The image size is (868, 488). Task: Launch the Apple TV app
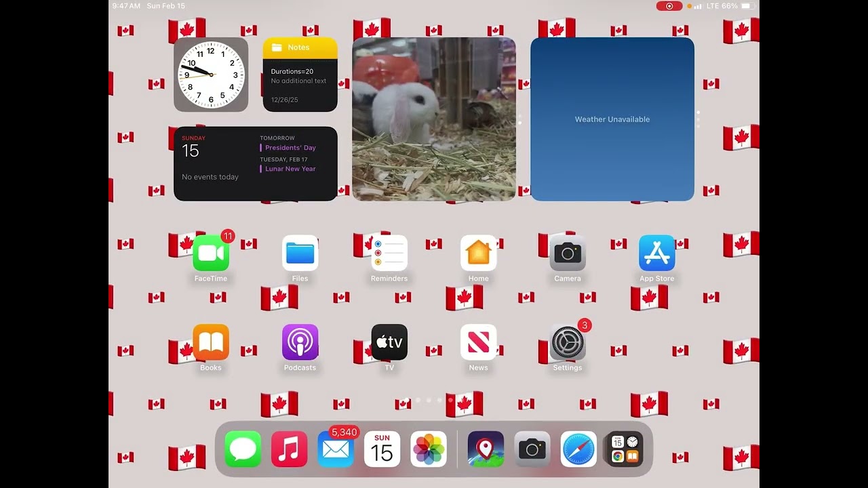click(389, 342)
